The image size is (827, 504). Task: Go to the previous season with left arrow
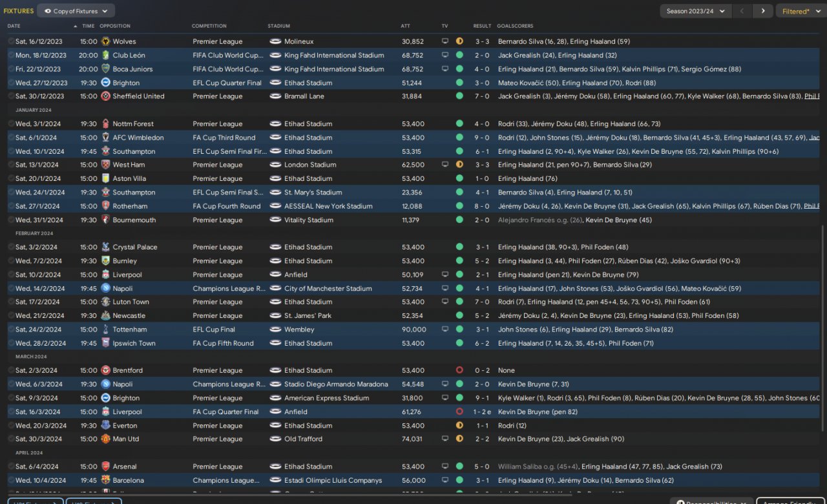coord(742,11)
